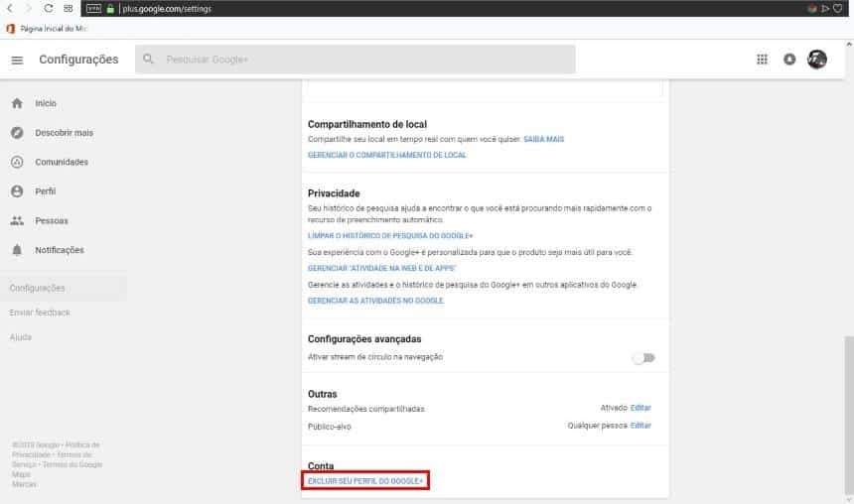Select Configurações in the sidebar

[64, 288]
